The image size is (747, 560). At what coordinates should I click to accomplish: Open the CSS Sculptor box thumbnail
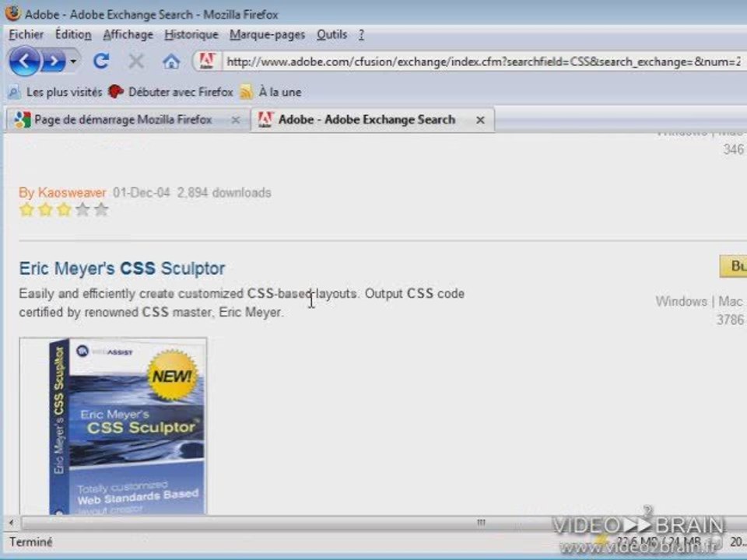pyautogui.click(x=114, y=426)
